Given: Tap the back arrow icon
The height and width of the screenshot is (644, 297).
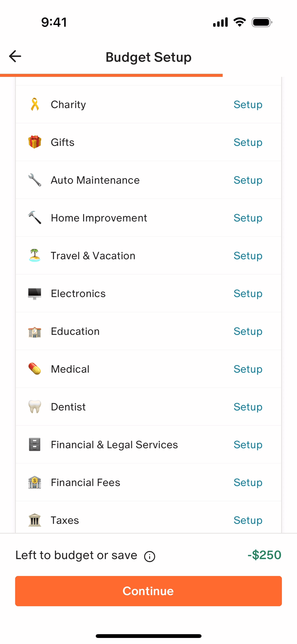Looking at the screenshot, I should click(15, 56).
